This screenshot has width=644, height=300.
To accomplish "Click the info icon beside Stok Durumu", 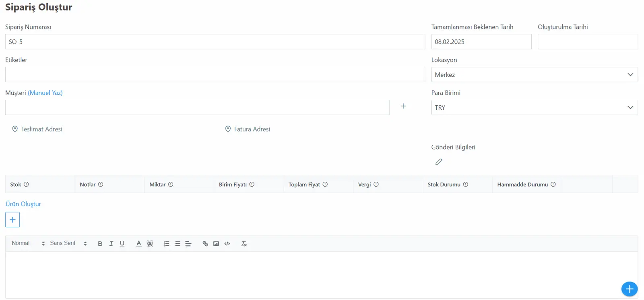I will (x=466, y=185).
